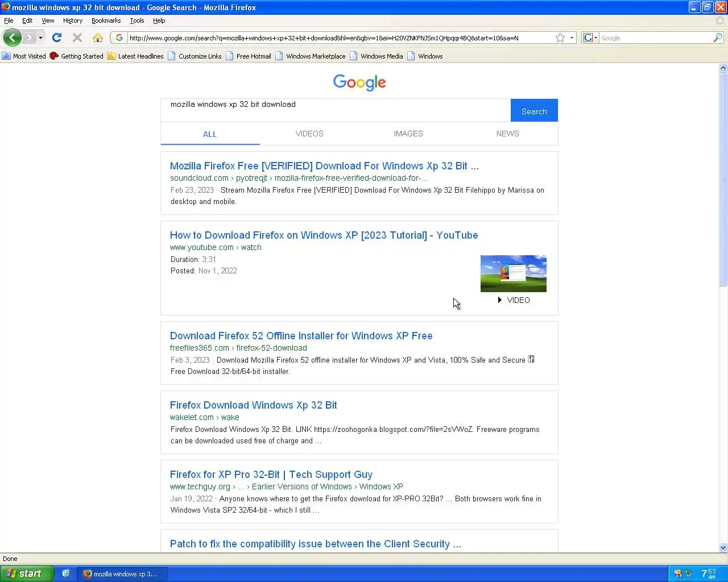
Task: Open the search engine selector dropdown
Action: [x=590, y=38]
